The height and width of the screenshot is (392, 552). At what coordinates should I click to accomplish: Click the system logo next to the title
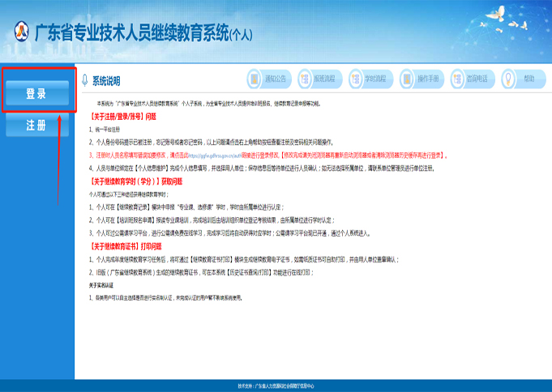(22, 32)
